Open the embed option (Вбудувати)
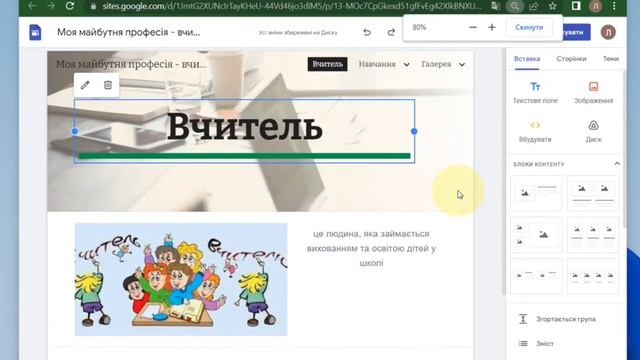Image resolution: width=640 pixels, height=360 pixels. tap(535, 131)
